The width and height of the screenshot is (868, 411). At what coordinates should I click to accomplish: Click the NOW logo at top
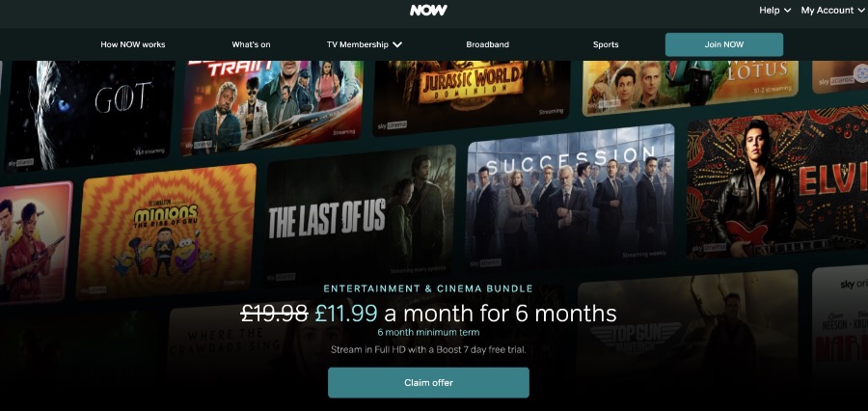coord(428,10)
